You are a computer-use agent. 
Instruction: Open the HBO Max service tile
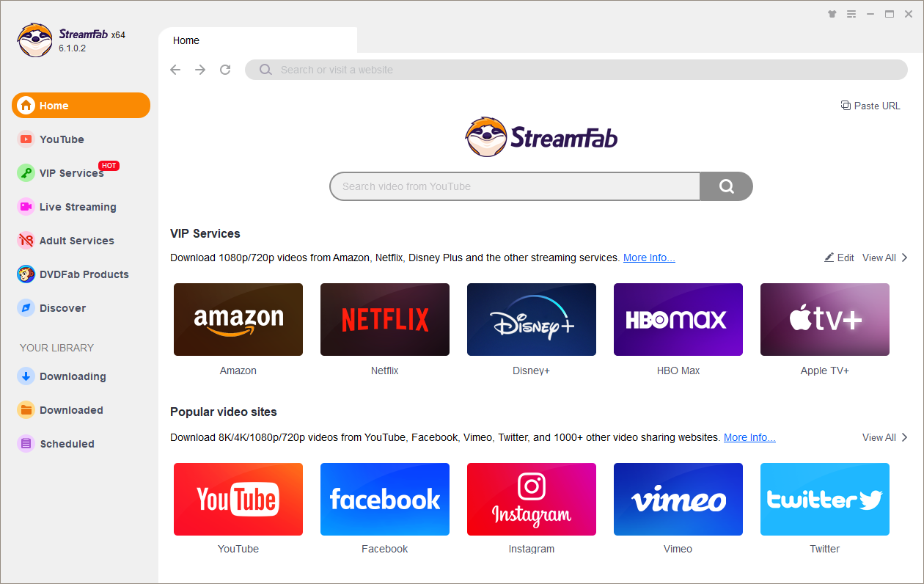(678, 320)
